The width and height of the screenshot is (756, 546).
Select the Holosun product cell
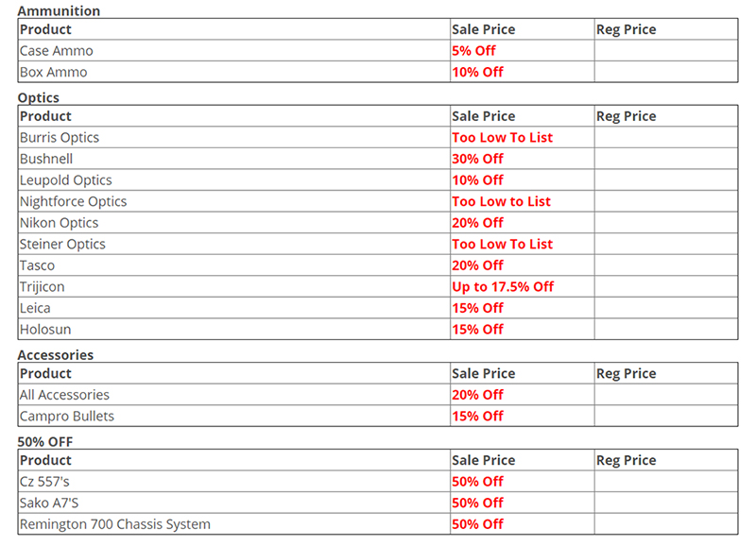point(45,330)
